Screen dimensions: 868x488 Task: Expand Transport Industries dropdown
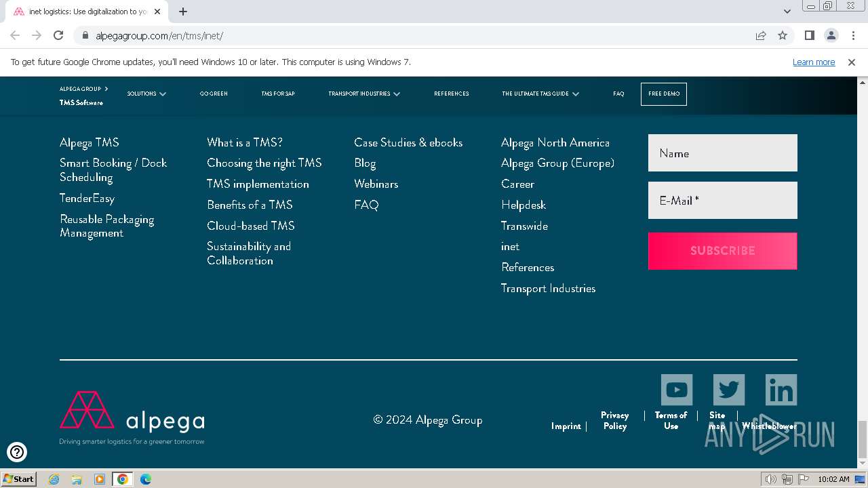point(364,94)
